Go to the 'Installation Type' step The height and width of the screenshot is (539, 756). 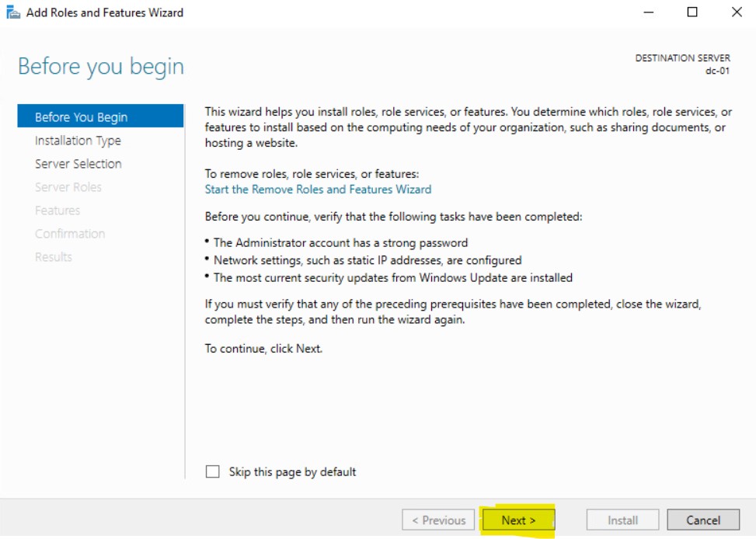(x=78, y=141)
